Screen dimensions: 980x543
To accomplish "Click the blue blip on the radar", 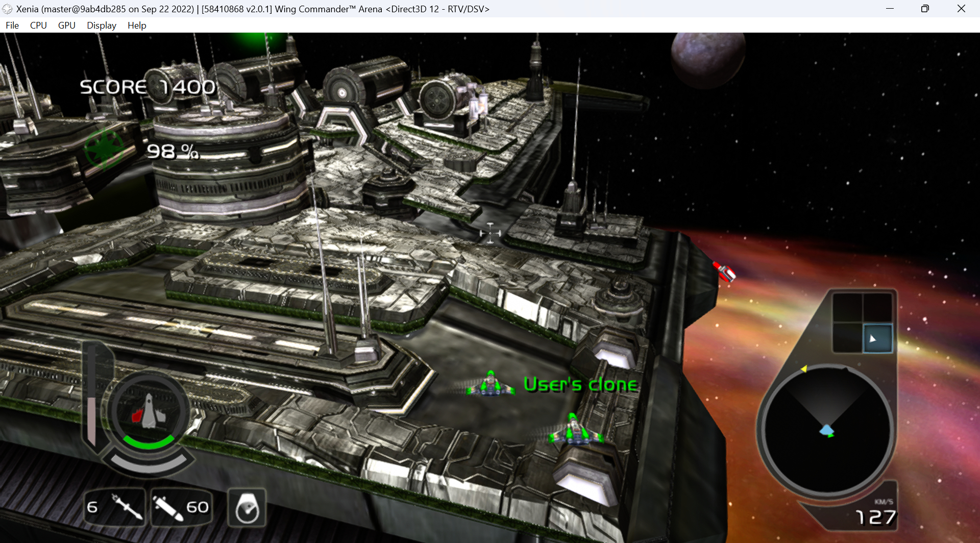I will [x=826, y=431].
